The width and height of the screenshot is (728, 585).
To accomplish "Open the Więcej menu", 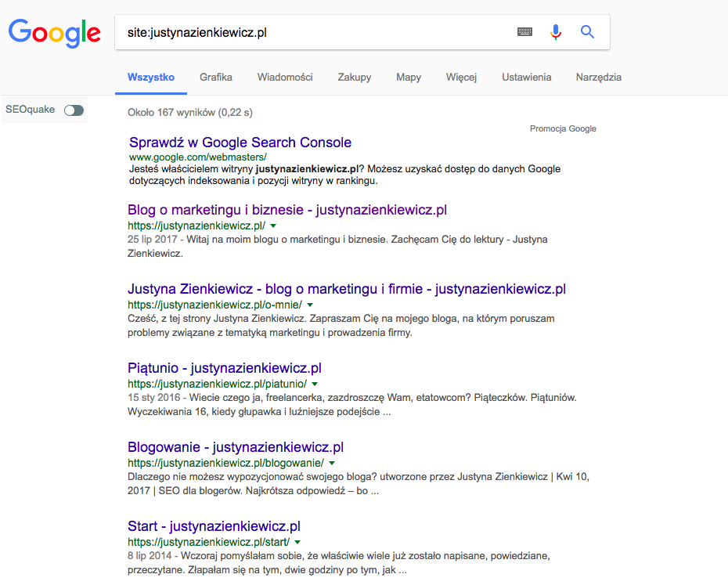I will click(x=462, y=77).
